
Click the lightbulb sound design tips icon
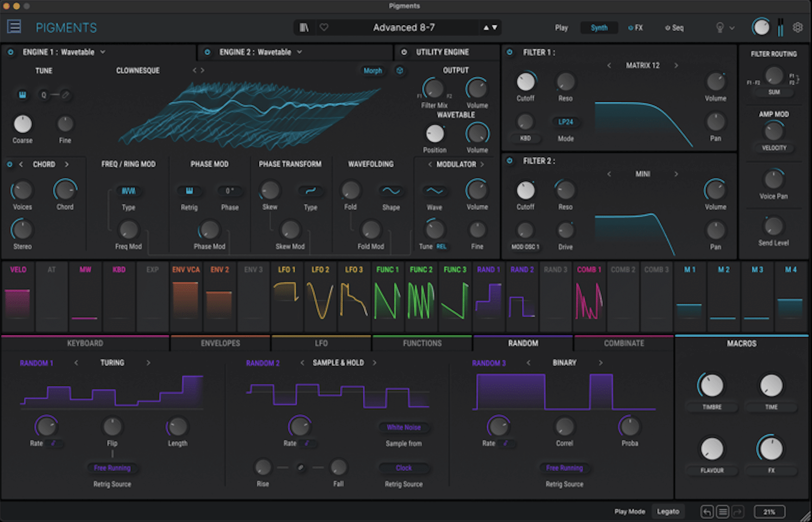click(720, 28)
